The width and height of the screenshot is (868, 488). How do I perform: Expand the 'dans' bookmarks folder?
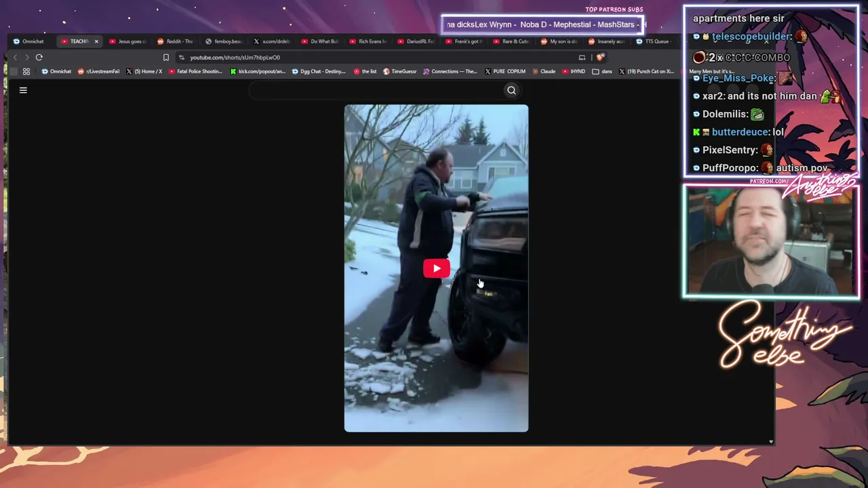coord(602,71)
